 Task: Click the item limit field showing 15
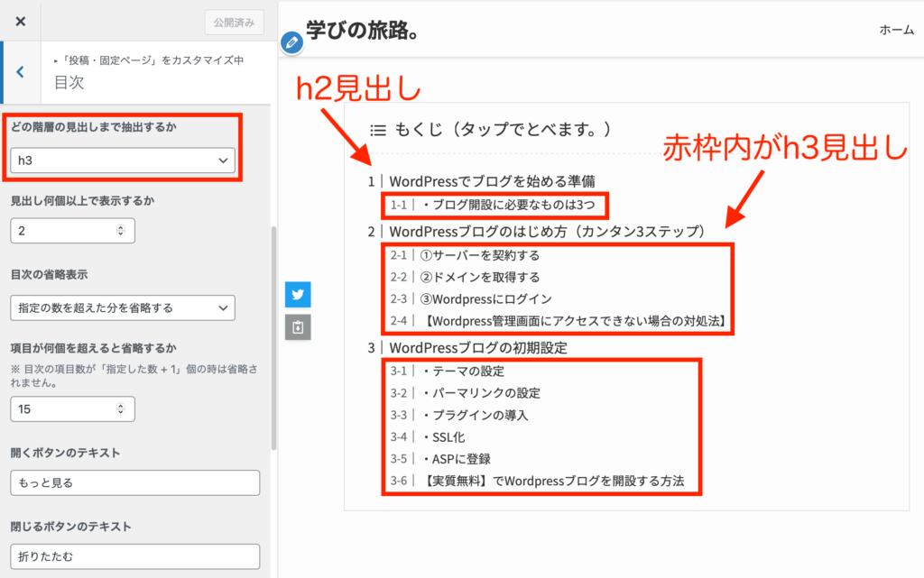72,409
